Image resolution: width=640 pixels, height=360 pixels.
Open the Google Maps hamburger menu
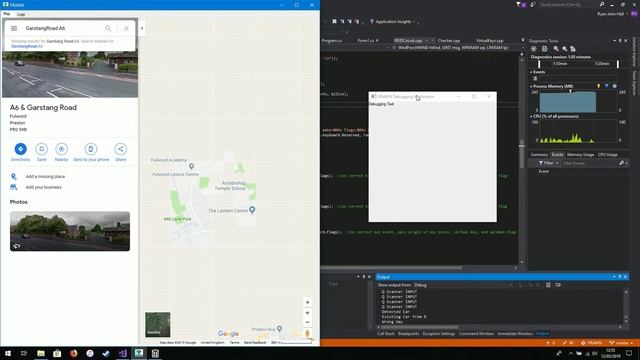[14, 28]
